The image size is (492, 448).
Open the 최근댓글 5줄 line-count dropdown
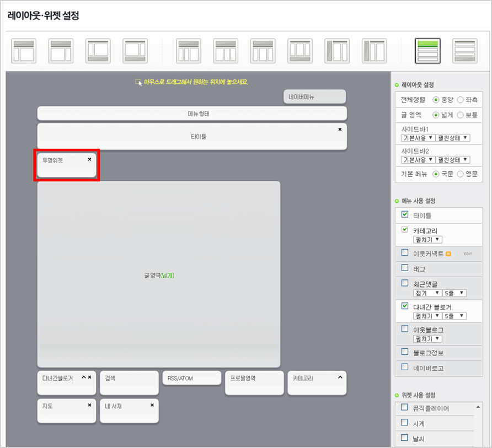click(454, 293)
